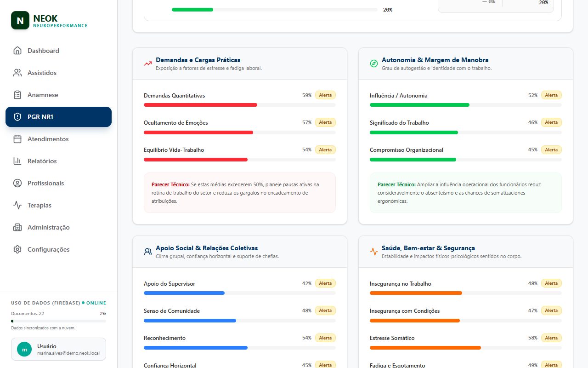
Task: Click the trending arrow icon beside Demandas e Cargas
Action: (x=148, y=63)
